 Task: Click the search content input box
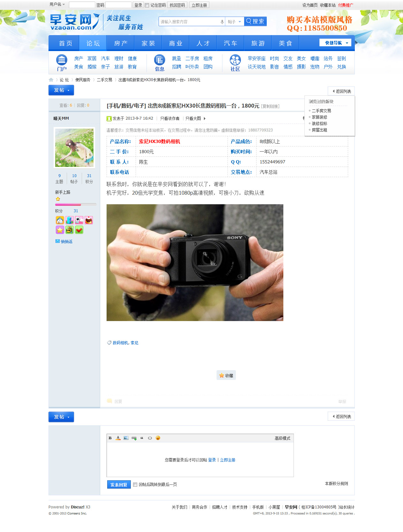click(190, 22)
